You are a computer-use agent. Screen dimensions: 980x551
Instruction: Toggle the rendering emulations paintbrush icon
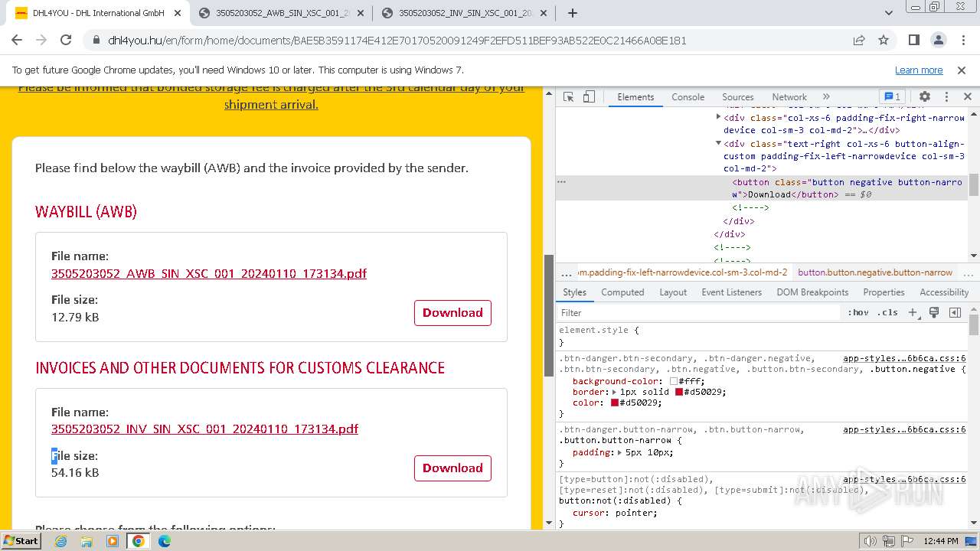[934, 312]
